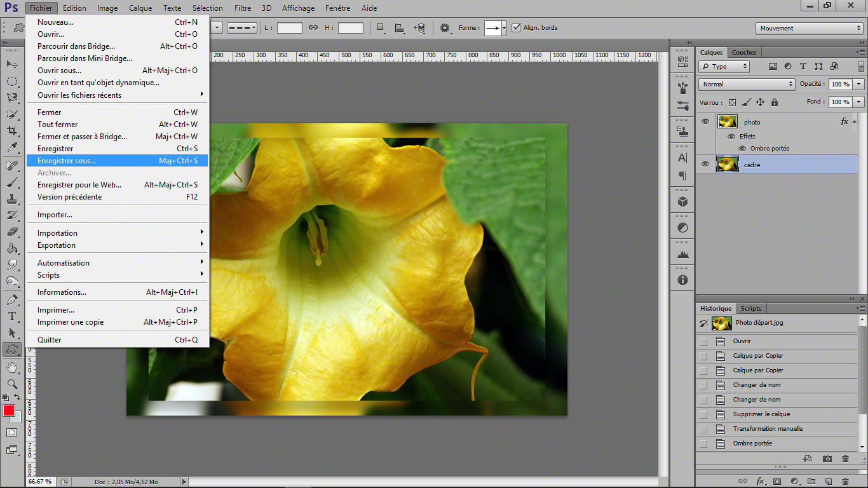Select the Horizontal Type tool
The image size is (868, 488).
12,316
